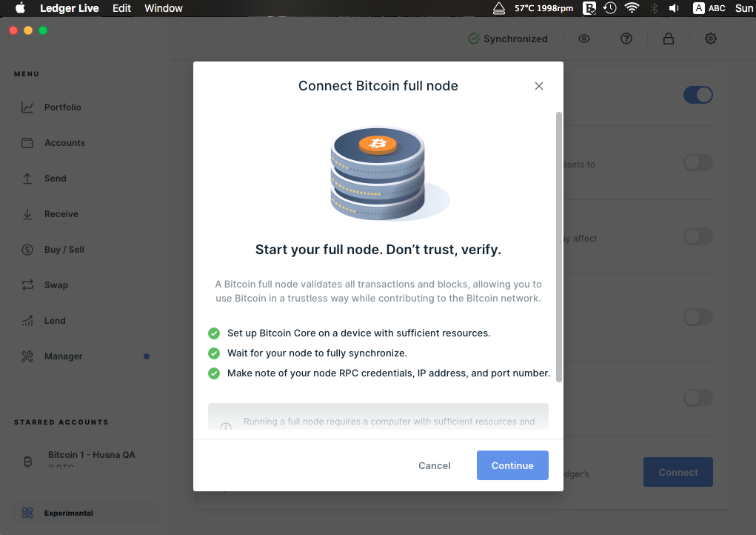This screenshot has width=756, height=535.
Task: Click the Bitcoin symbol of the starred account
Action: 28,462
